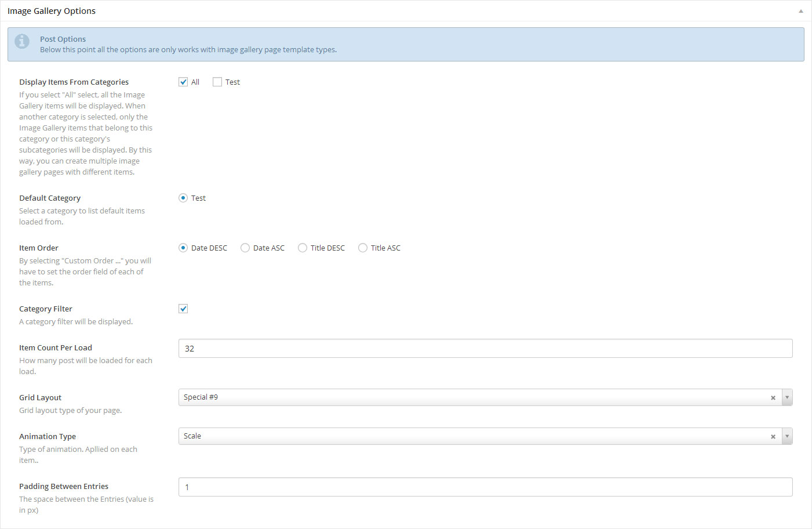The image size is (812, 529).
Task: Open the Grid Layout dropdown arrow
Action: [787, 397]
